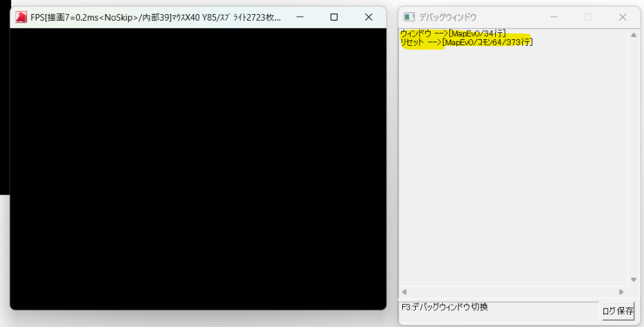Click the F3:デバッグウィンドウ切換 status field
This screenshot has height=327, width=644.
click(x=498, y=311)
